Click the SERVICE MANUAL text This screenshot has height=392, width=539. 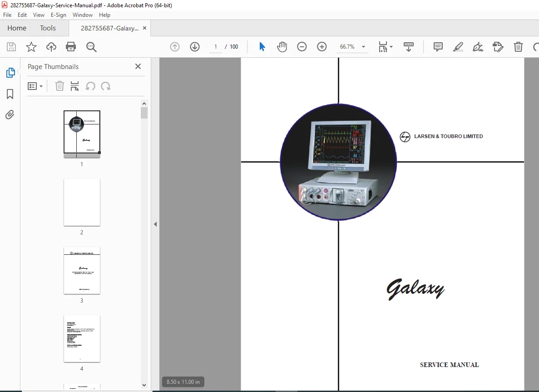[449, 365]
